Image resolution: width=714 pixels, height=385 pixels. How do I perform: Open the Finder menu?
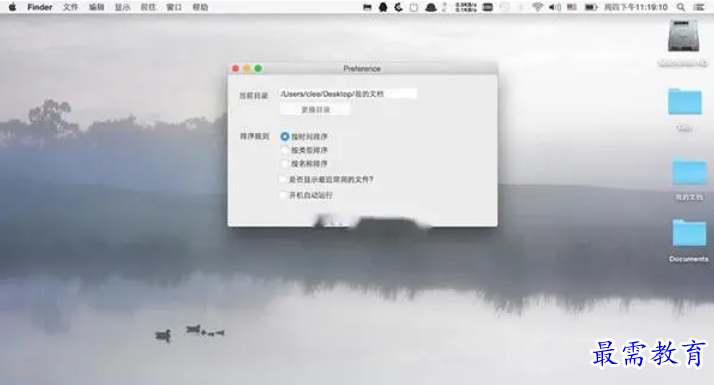tap(40, 7)
